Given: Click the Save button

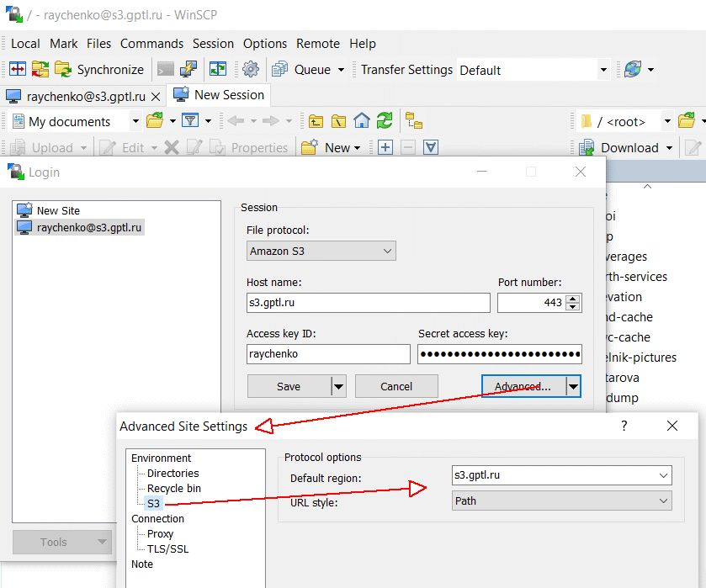Looking at the screenshot, I should [289, 386].
